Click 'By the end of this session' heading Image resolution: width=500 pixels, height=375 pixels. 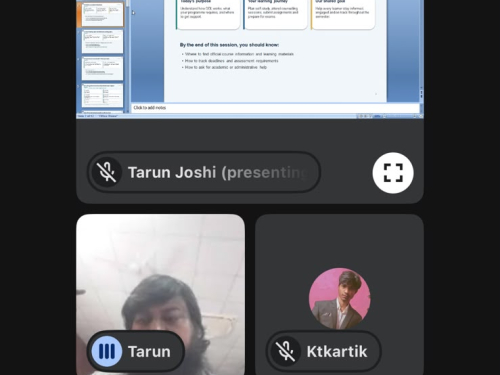click(229, 45)
